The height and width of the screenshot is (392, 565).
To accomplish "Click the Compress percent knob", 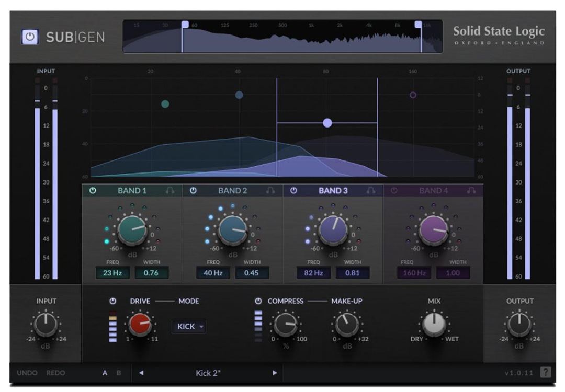I will click(x=286, y=325).
